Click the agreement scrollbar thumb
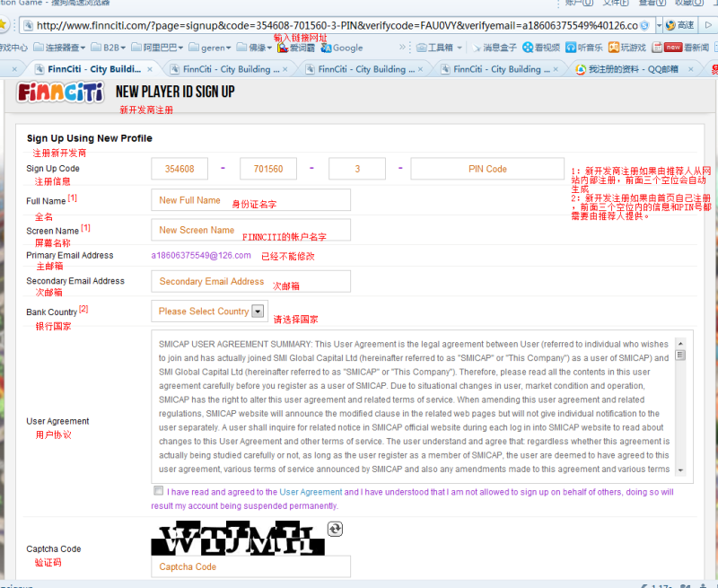The width and height of the screenshot is (718, 588). click(x=680, y=355)
